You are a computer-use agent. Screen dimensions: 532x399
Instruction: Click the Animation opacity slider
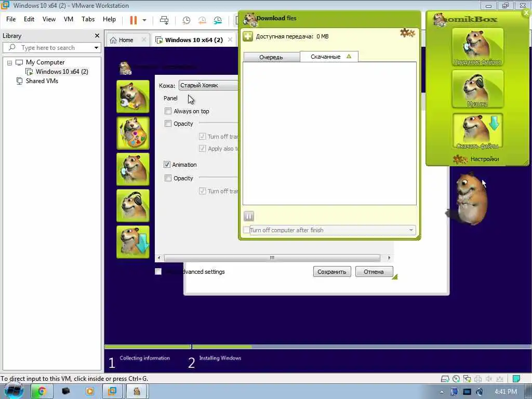pos(219,177)
